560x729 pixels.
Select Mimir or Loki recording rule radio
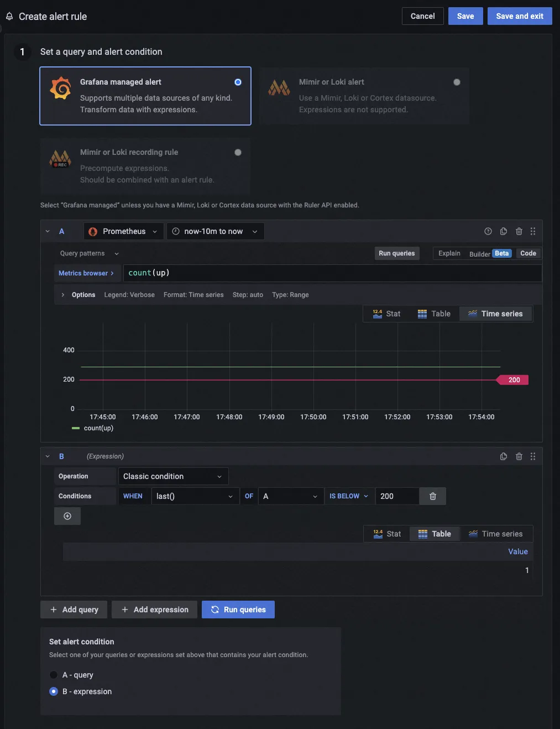[x=238, y=152]
